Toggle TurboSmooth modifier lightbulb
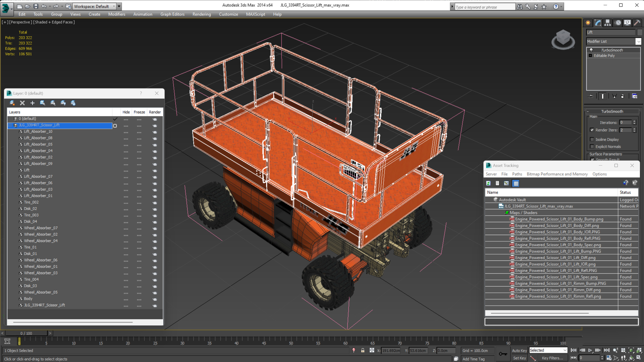 (x=591, y=50)
